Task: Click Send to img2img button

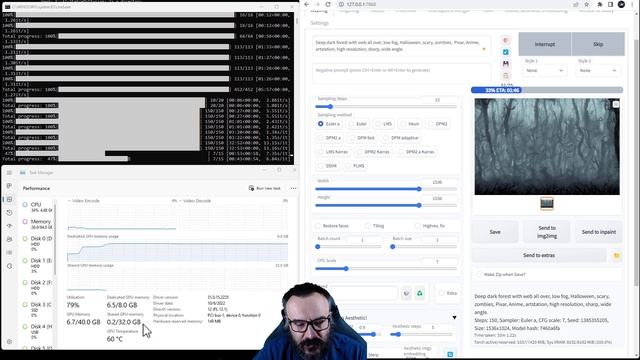Action: [547, 232]
